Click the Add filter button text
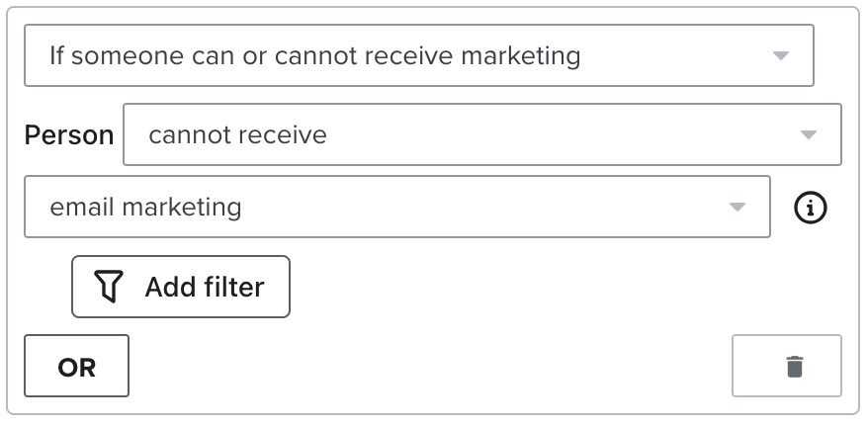Viewport: 868px width, 427px height. click(204, 288)
